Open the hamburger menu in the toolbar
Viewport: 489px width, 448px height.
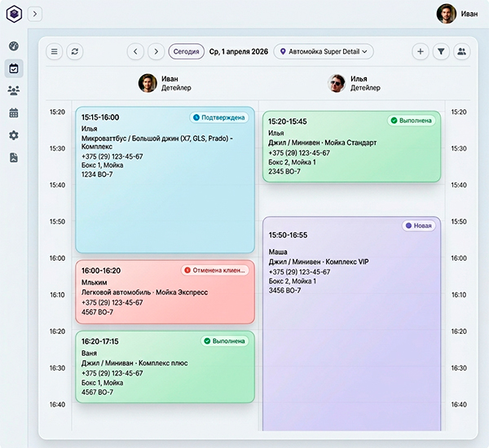pos(55,51)
